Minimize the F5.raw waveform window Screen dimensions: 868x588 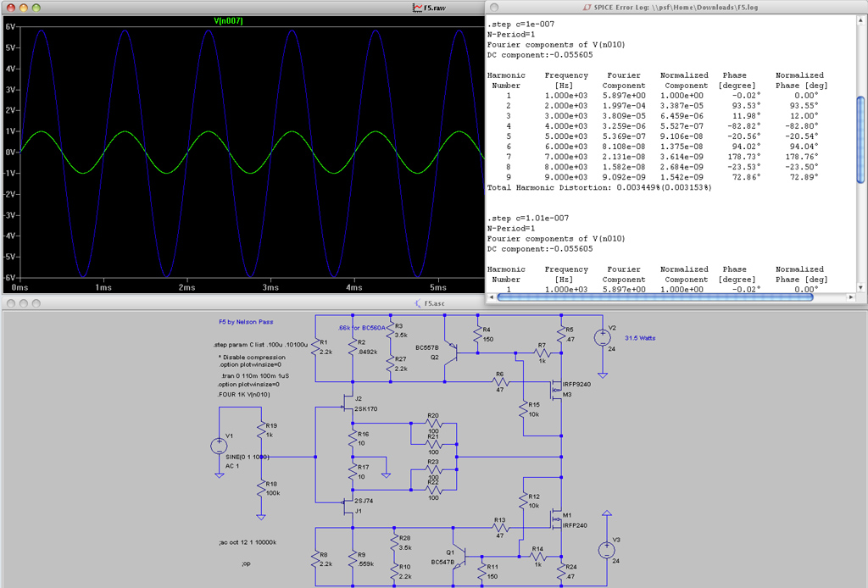pos(23,8)
